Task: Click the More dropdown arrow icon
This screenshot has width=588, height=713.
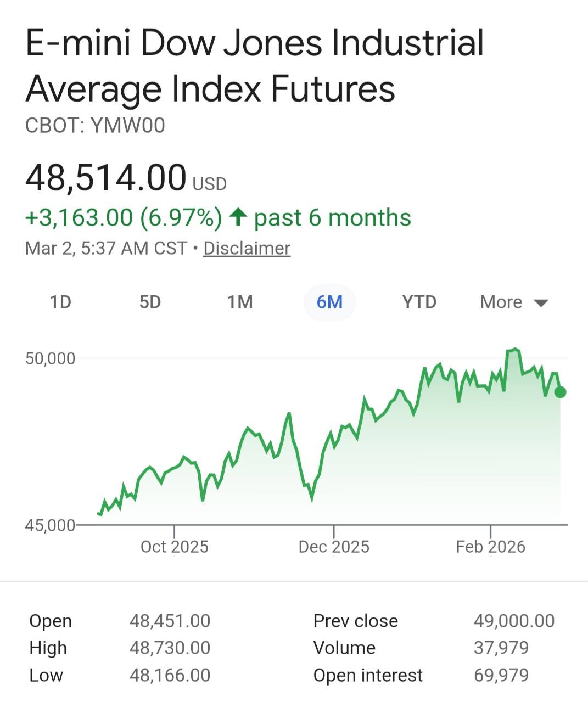Action: 541,303
